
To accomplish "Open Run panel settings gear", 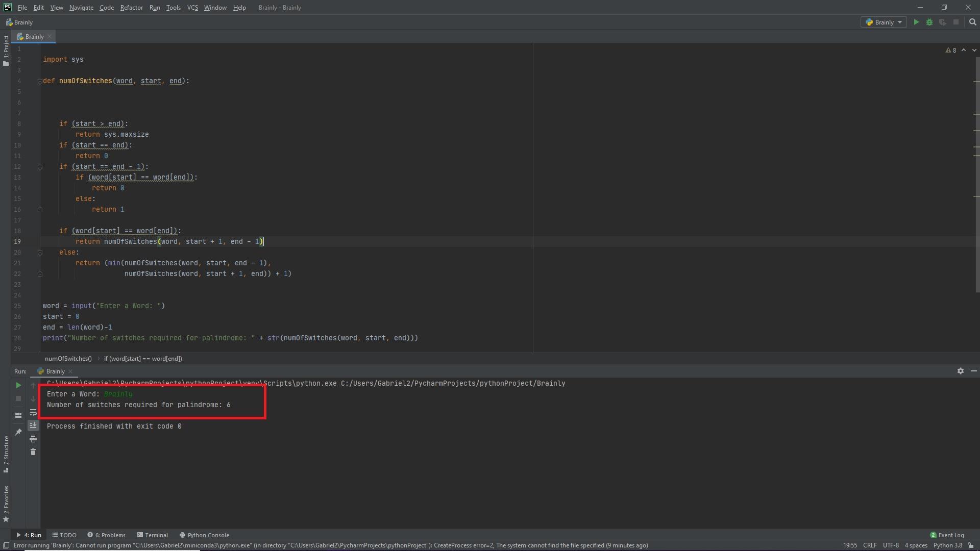I will pyautogui.click(x=960, y=371).
